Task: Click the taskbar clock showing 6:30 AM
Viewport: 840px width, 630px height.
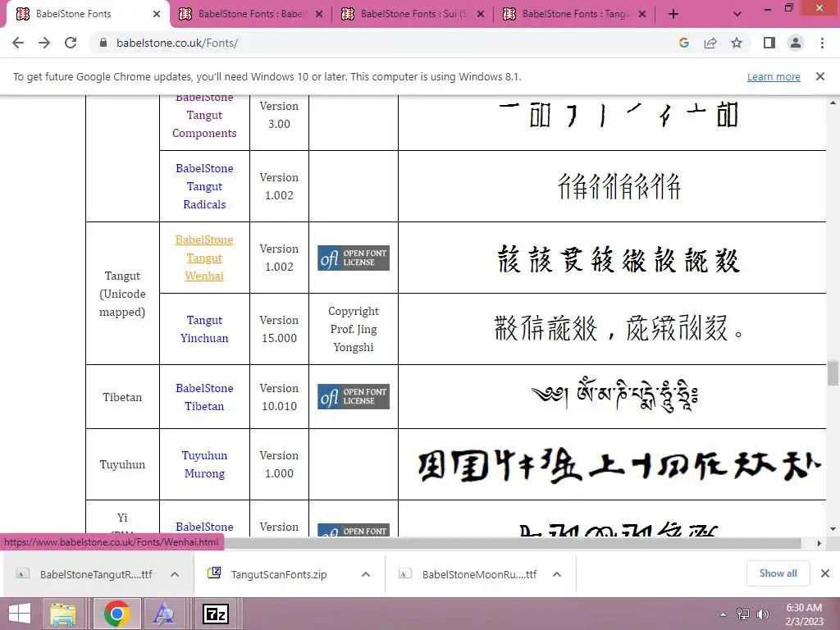Action: [804, 614]
